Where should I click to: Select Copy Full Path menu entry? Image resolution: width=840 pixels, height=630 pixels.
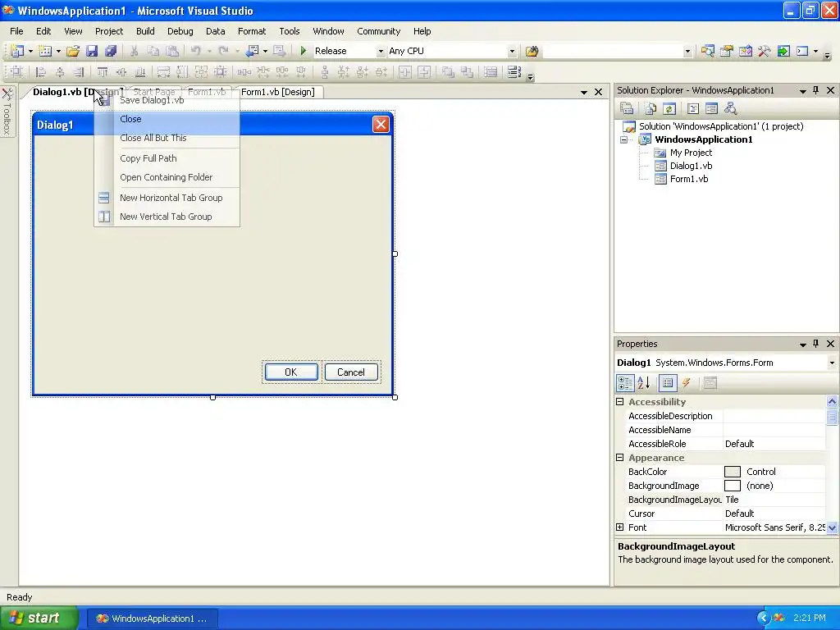[x=167, y=158]
